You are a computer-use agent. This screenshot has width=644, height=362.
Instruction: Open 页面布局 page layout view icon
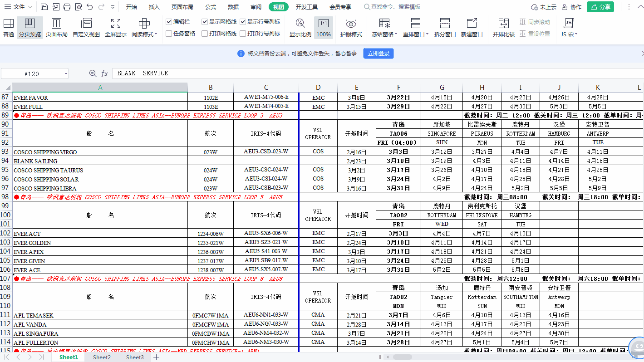56,27
